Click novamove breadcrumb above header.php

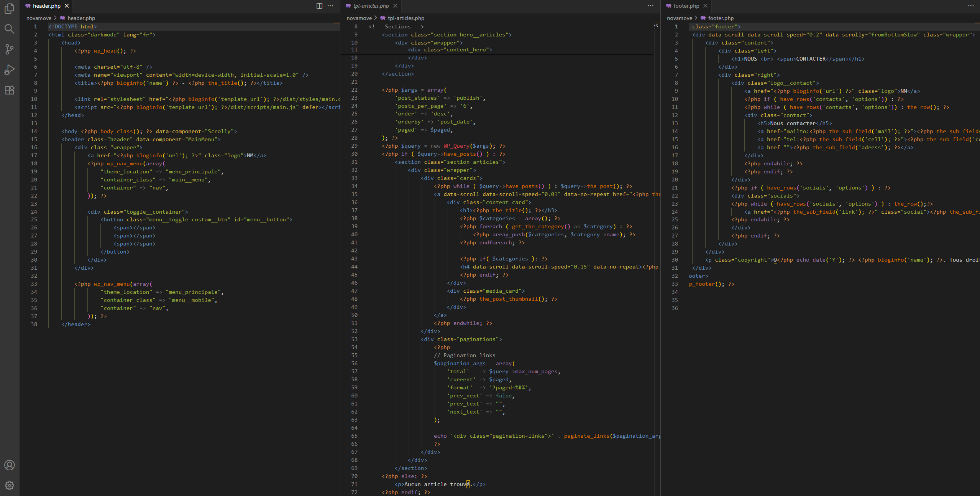click(39, 18)
